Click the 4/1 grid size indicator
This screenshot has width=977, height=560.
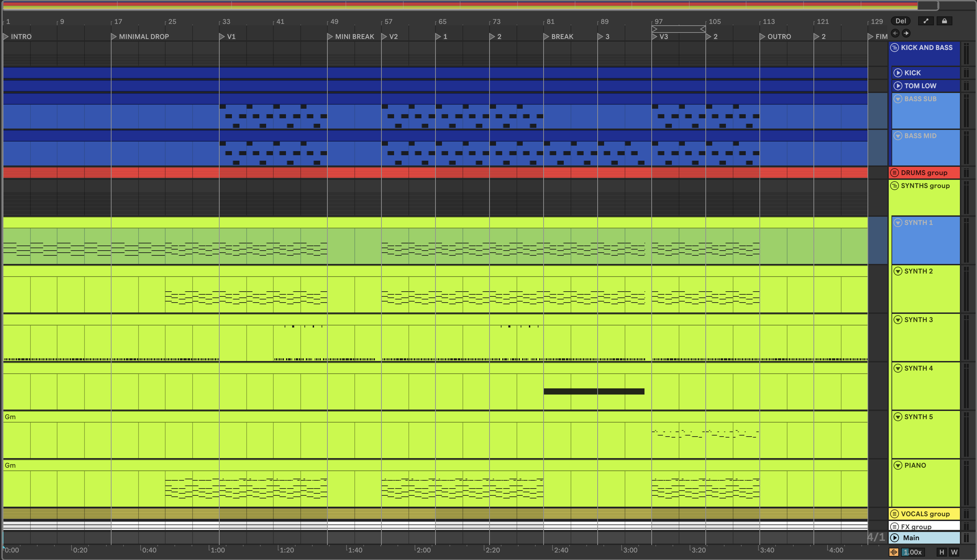(876, 537)
